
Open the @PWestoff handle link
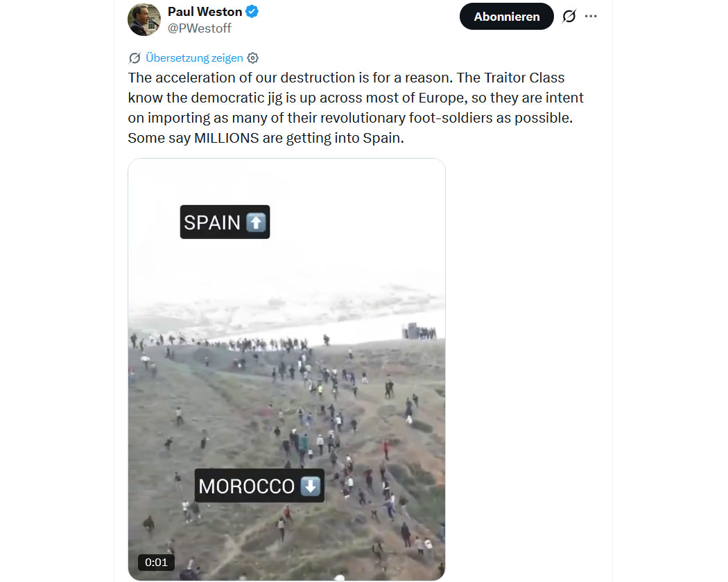pos(199,28)
